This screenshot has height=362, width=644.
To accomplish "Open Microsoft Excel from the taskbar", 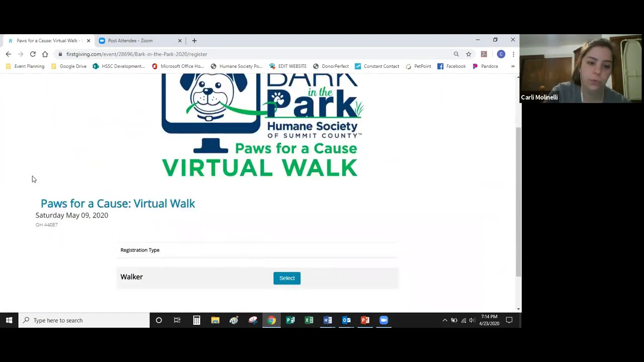I will (x=309, y=320).
